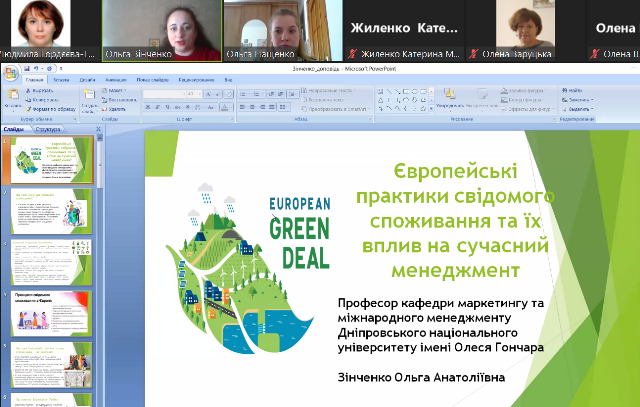Open the Customize Quick Access Toolbar dropdown

pyautogui.click(x=61, y=69)
